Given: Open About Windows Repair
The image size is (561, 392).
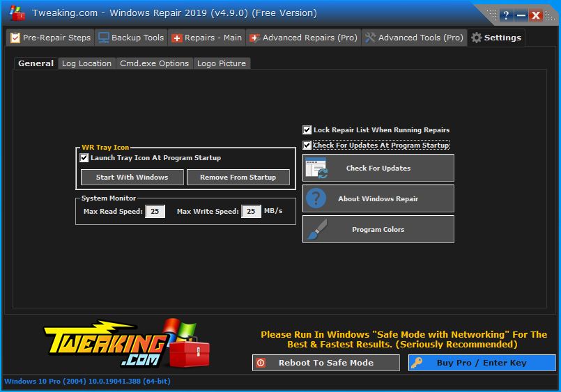Looking at the screenshot, I should (x=378, y=198).
